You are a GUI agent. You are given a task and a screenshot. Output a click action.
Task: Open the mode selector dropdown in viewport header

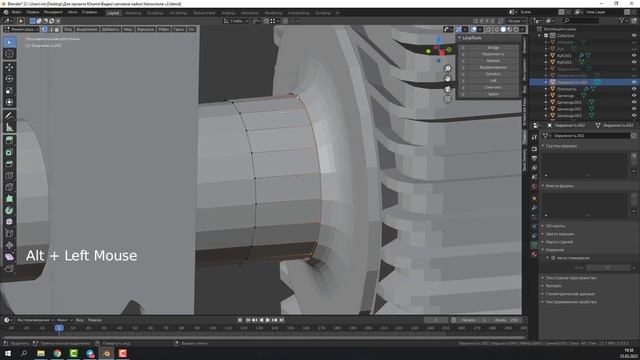[x=21, y=29]
